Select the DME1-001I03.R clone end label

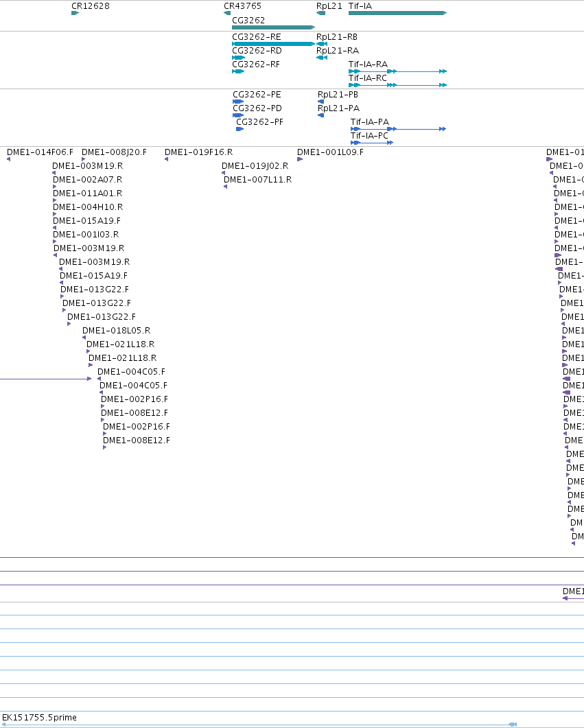(86, 234)
